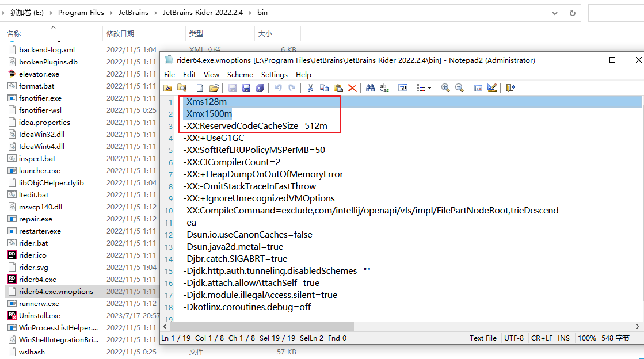Click the Open file folder icon
Screen dimensions: 644x359
click(x=214, y=88)
